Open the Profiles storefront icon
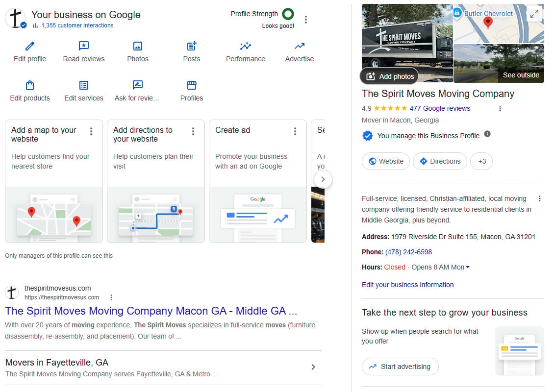Screen dimensions: 554x392 (x=192, y=85)
